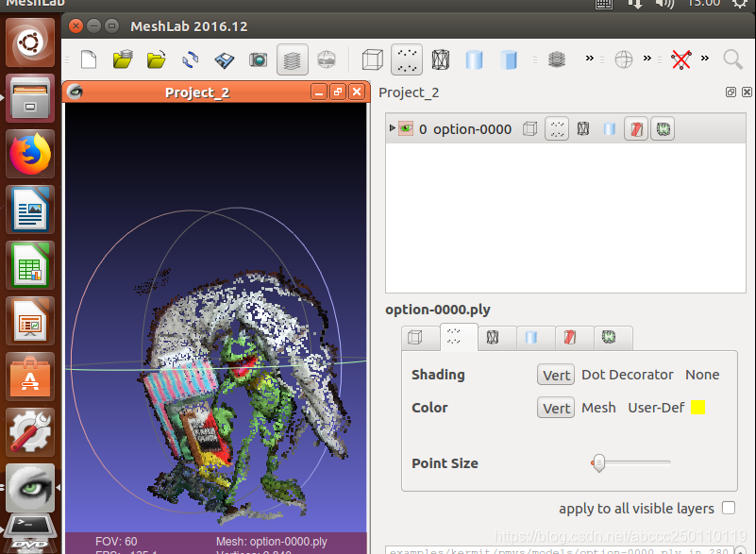This screenshot has height=554, width=756.
Task: Toggle bounding box on option-0000 layer row
Action: click(529, 129)
